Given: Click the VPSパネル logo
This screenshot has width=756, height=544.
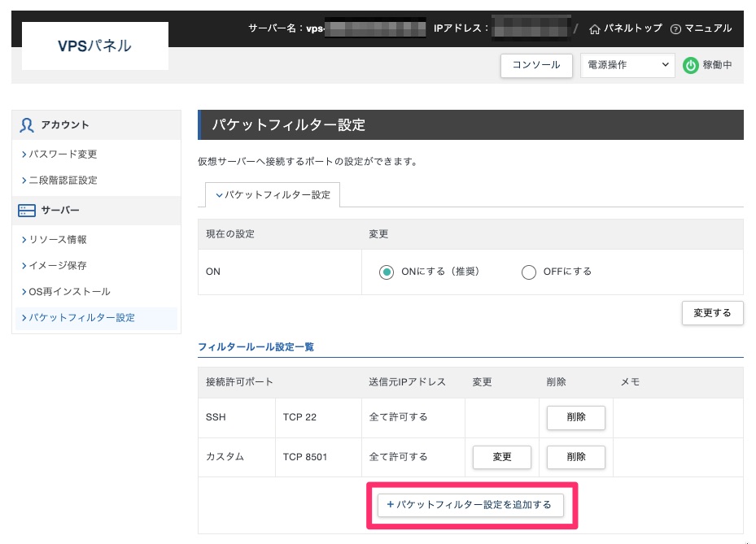Looking at the screenshot, I should pyautogui.click(x=94, y=46).
